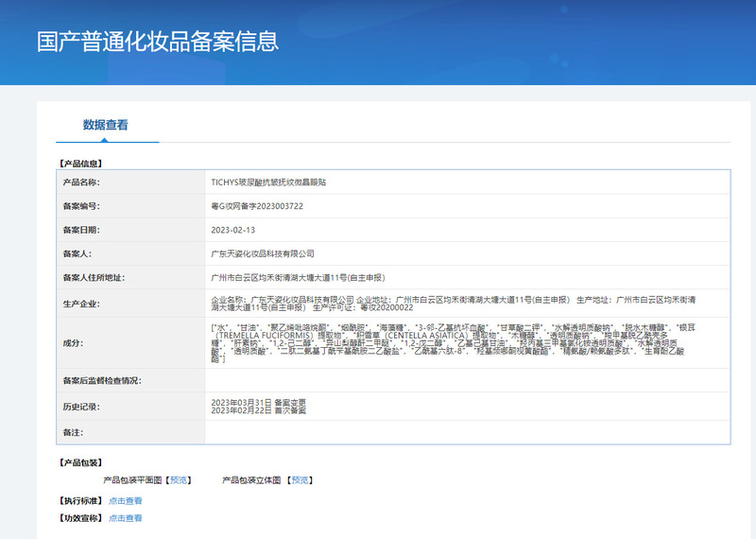Open 执行标准 点击查看 link
Screen dimensions: 756x539
pos(126,501)
